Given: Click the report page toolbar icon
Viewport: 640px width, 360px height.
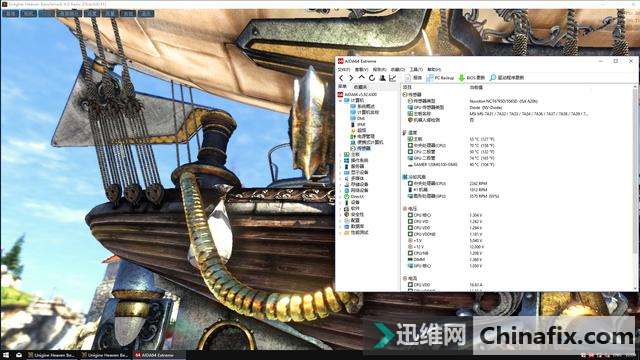Looking at the screenshot, I should point(413,78).
